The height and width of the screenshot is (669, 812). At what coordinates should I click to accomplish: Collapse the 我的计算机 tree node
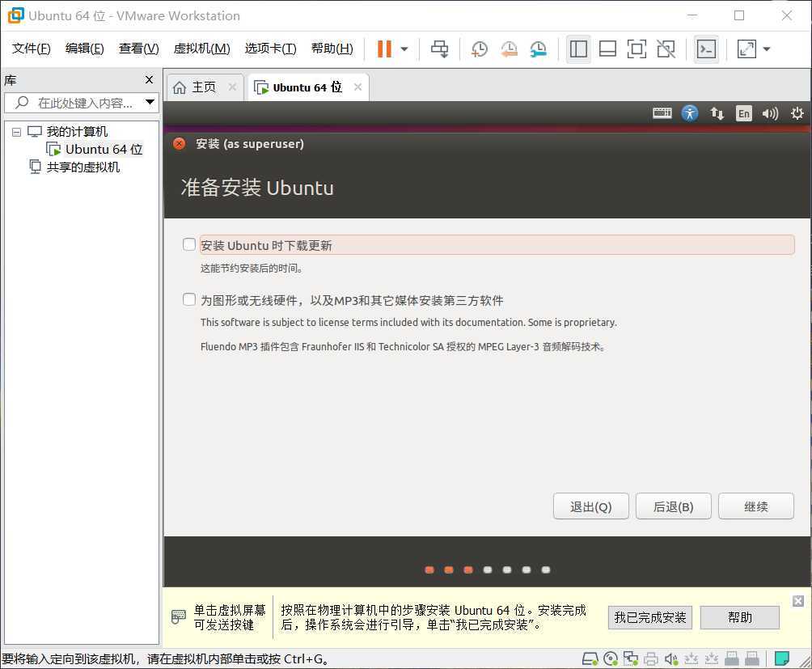(16, 132)
